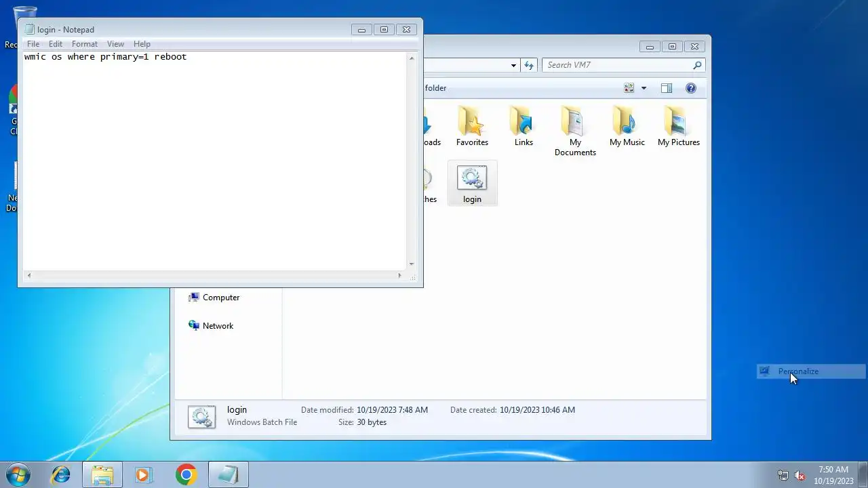Screen dimensions: 868x488
Task: Select the My Music folder
Action: pyautogui.click(x=627, y=127)
